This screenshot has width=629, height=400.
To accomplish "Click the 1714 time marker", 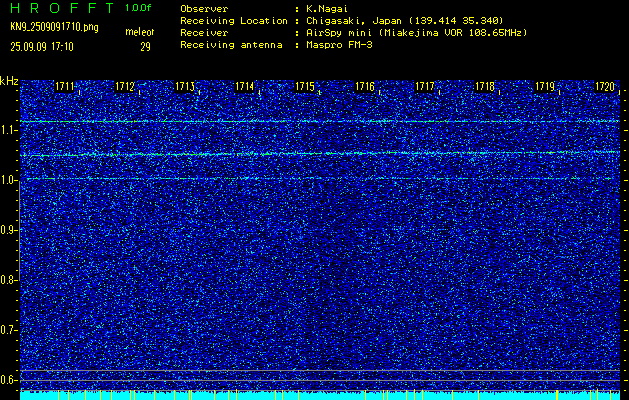I will click(245, 86).
